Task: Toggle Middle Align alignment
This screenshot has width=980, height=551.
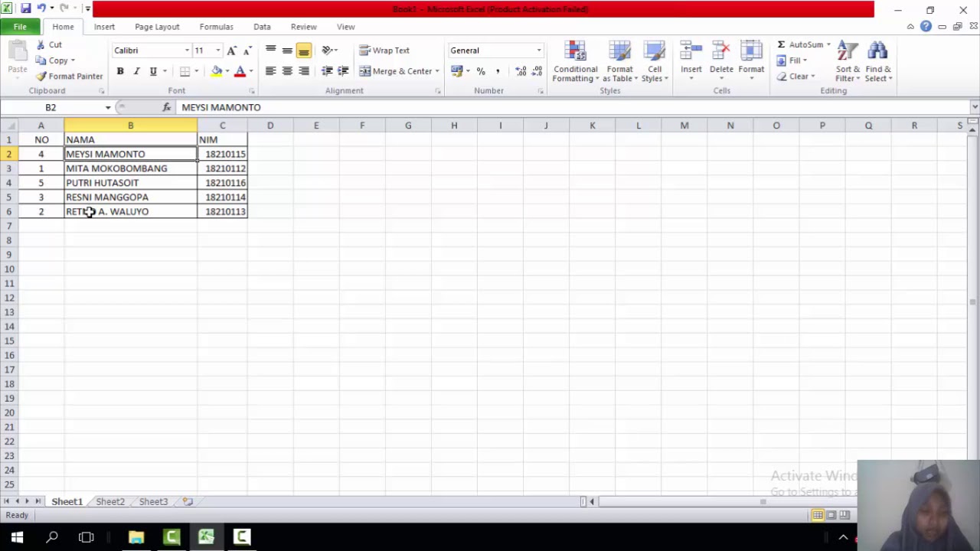Action: pos(287,51)
